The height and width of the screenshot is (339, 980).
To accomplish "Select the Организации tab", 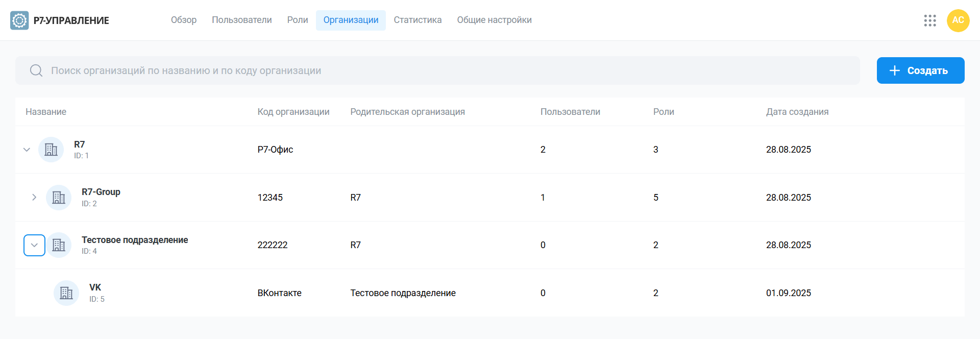I will [351, 20].
